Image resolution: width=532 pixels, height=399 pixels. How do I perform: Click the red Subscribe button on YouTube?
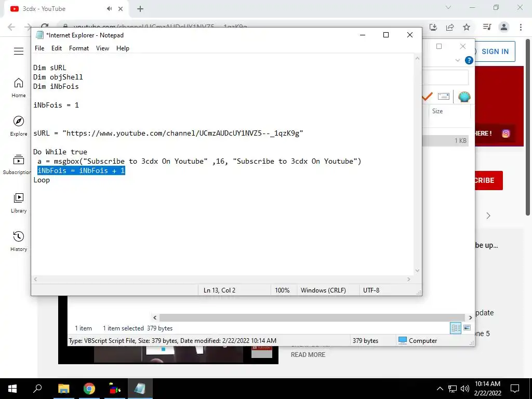[x=488, y=180]
